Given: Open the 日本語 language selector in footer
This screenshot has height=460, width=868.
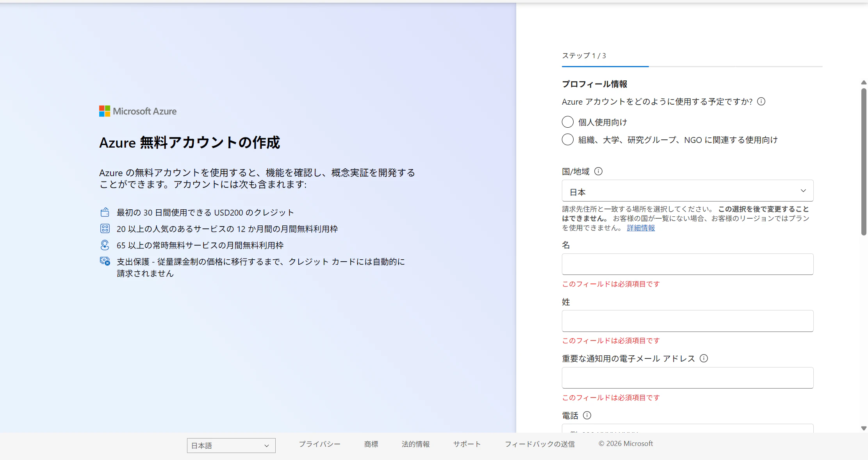Looking at the screenshot, I should point(231,446).
